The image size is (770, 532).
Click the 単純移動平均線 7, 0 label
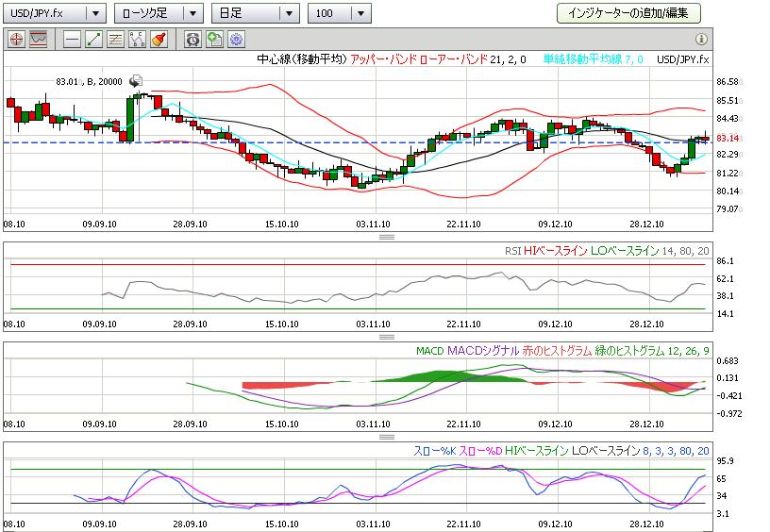(x=593, y=59)
